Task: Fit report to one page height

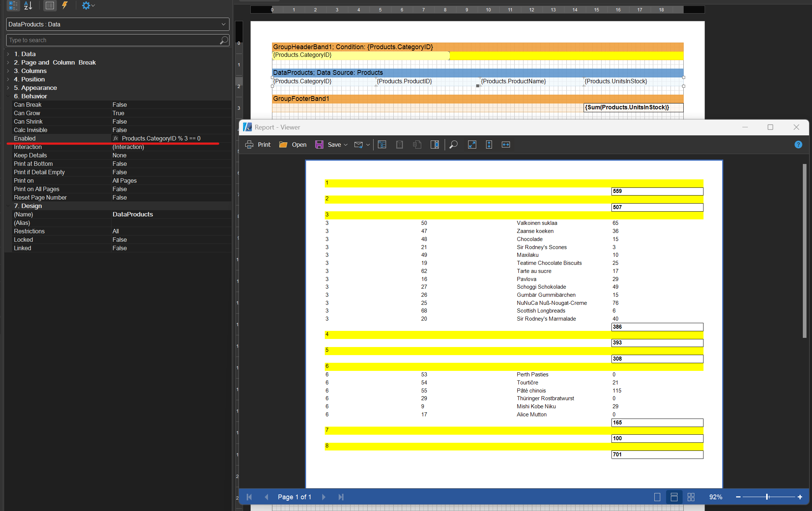Action: pyautogui.click(x=489, y=145)
